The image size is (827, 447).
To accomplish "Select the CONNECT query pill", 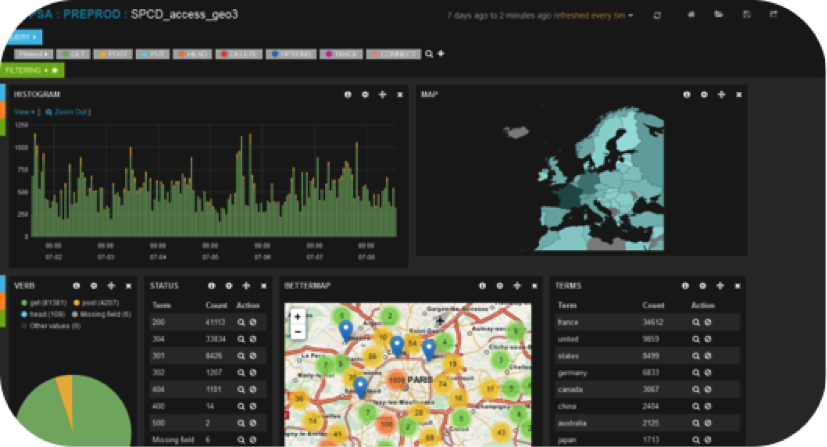I will click(x=393, y=54).
